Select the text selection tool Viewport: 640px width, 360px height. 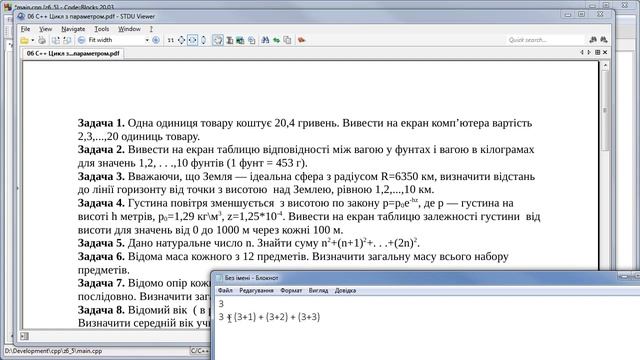pyautogui.click(x=229, y=40)
